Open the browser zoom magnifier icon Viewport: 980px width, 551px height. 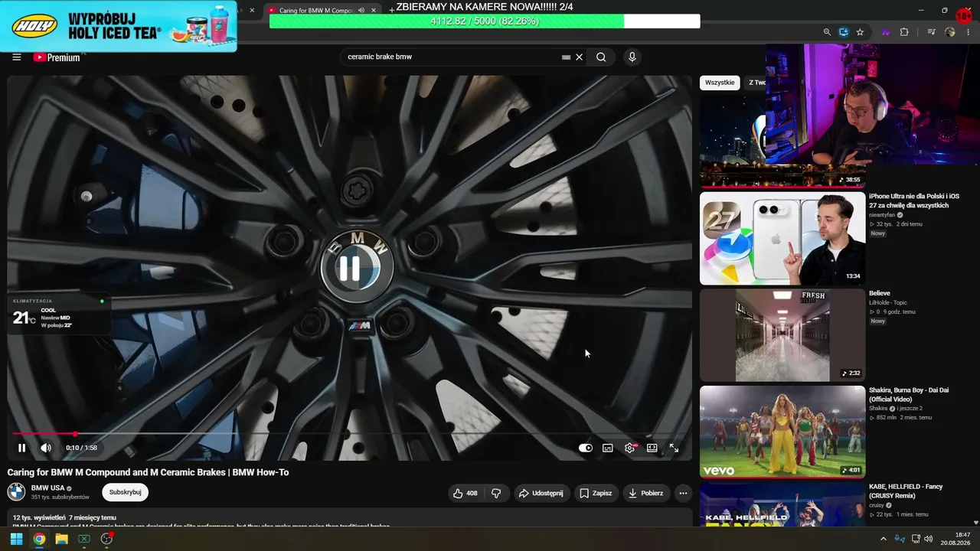pyautogui.click(x=827, y=32)
